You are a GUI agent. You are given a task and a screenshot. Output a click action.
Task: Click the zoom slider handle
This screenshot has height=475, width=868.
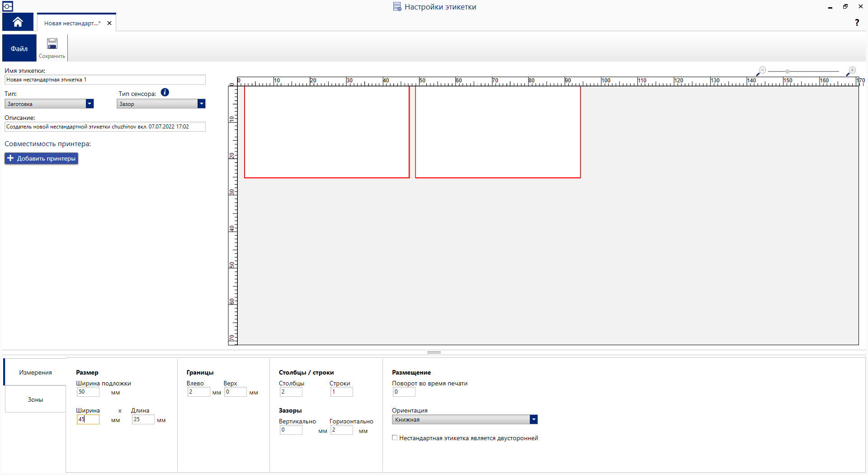788,71
